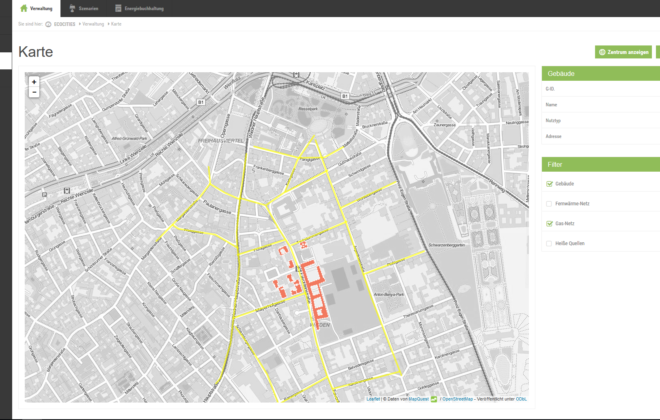Viewport: 660px width, 420px height.
Task: Select the large red building on the map
Action: 314,290
